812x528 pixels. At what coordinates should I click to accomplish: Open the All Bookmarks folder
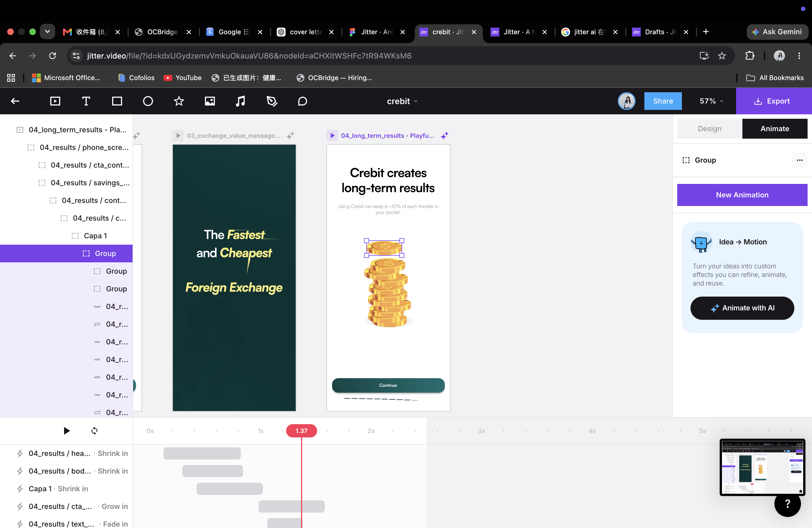(x=775, y=78)
